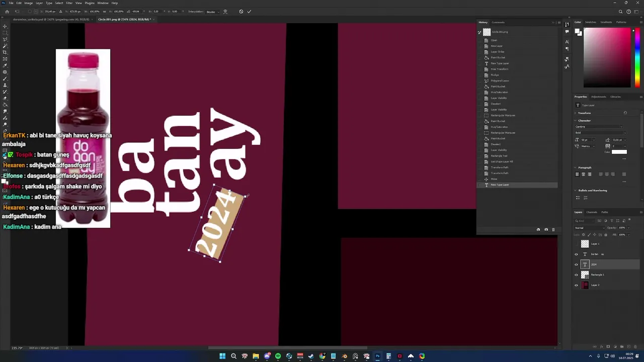The height and width of the screenshot is (362, 644).
Task: Open the Filter menu
Action: [69, 3]
